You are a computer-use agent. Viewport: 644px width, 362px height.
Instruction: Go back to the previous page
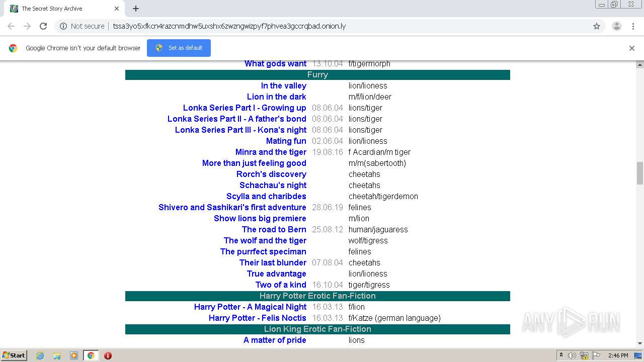point(11,26)
